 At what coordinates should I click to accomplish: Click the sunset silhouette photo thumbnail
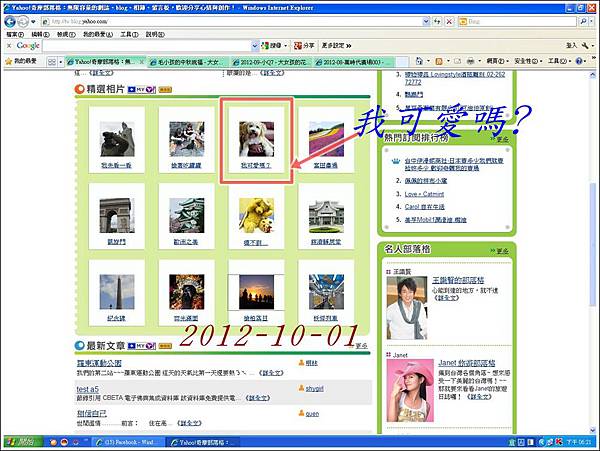point(256,292)
